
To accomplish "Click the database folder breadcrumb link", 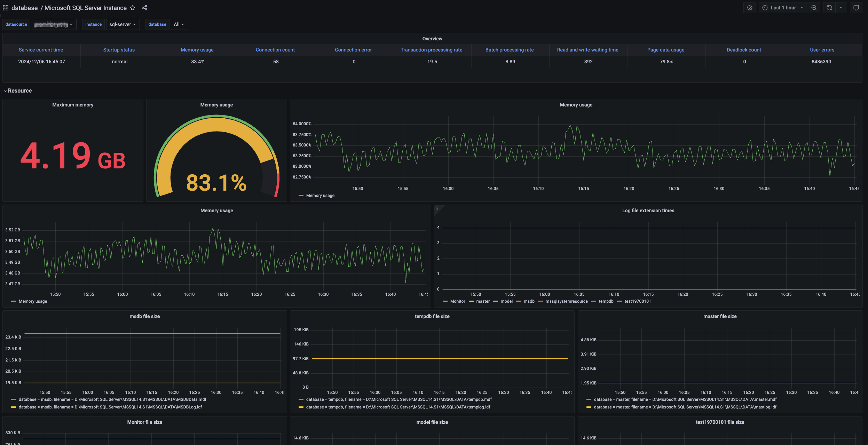I will coord(24,8).
